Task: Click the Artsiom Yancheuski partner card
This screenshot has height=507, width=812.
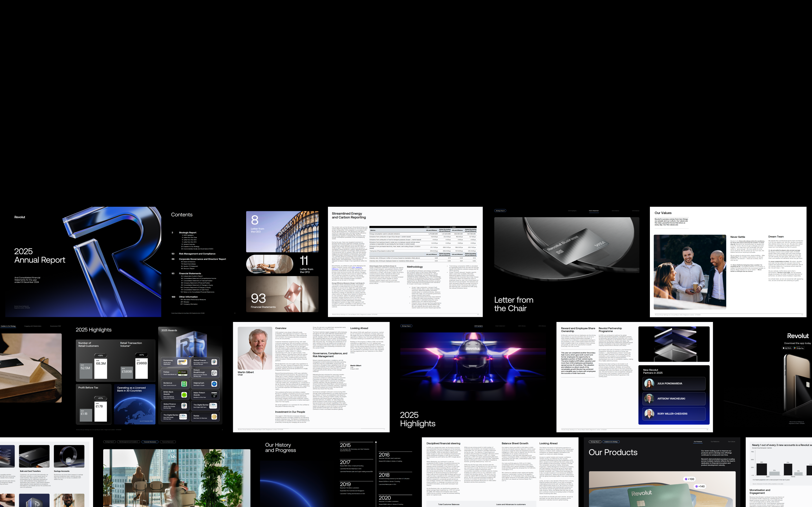Action: [674, 398]
